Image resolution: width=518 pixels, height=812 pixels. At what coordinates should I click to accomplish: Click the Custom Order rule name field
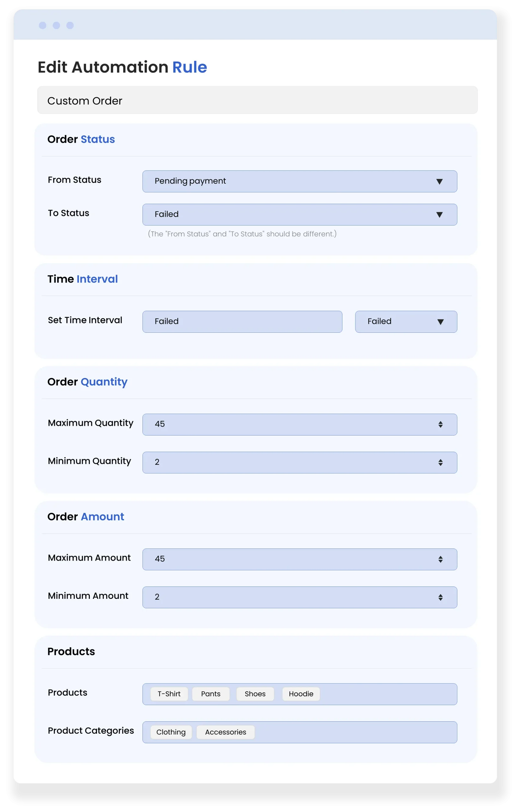click(257, 100)
